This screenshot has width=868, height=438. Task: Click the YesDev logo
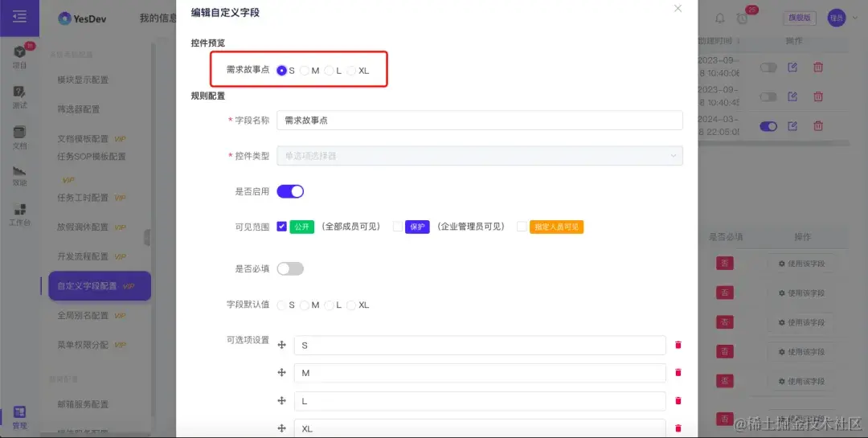[83, 18]
